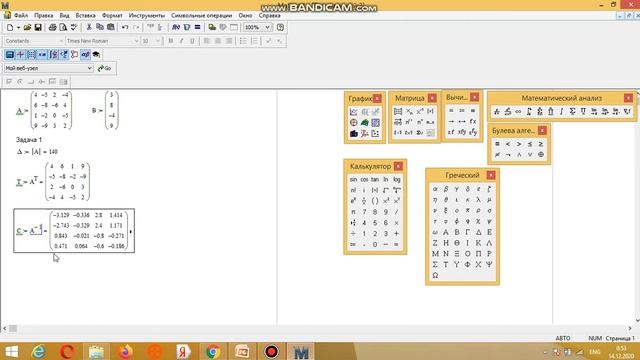The height and width of the screenshot is (360, 640).
Task: Save the worksheet with the floppy icon
Action: point(38,27)
